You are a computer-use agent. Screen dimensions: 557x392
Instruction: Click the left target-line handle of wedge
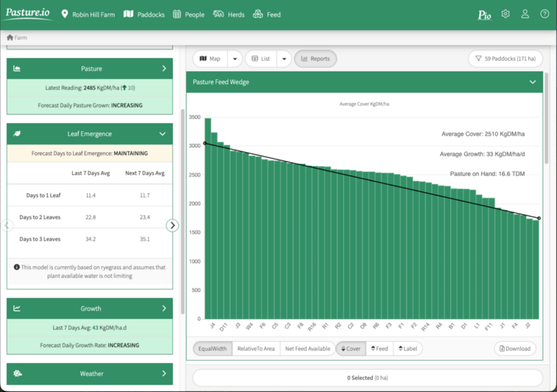[x=205, y=143]
